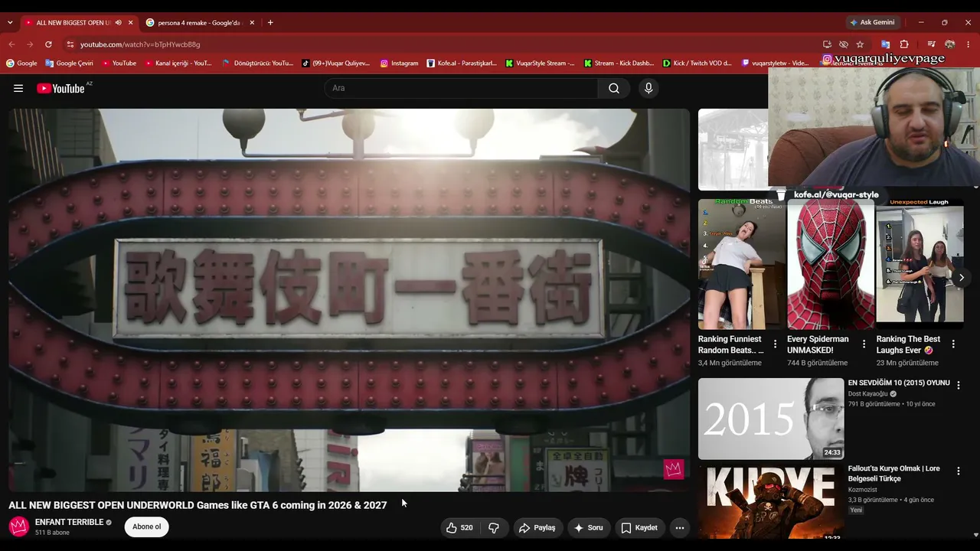Image resolution: width=980 pixels, height=551 pixels.
Task: Save the video using Kaydet
Action: click(x=639, y=527)
